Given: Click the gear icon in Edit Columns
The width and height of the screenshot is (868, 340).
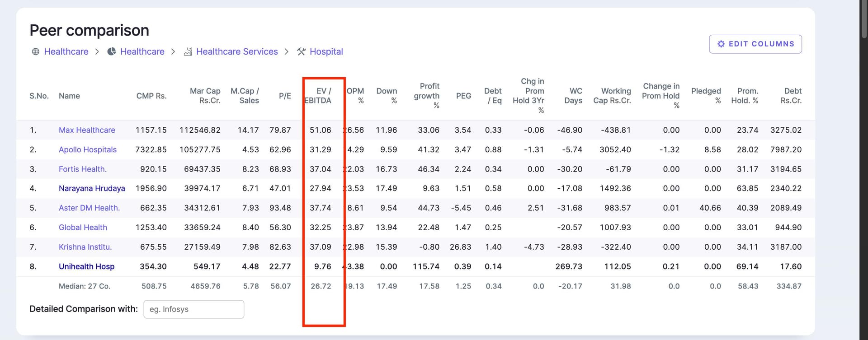Looking at the screenshot, I should (721, 44).
